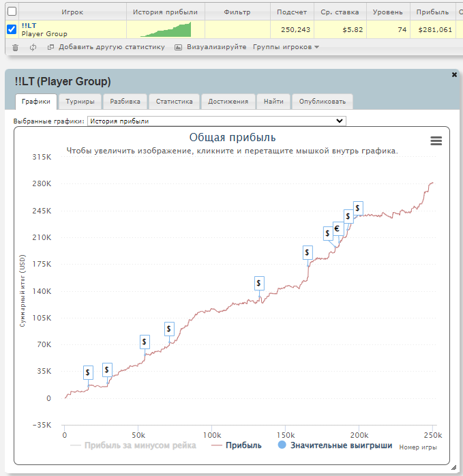
Task: Click the $5.82 average stake value
Action: [353, 30]
